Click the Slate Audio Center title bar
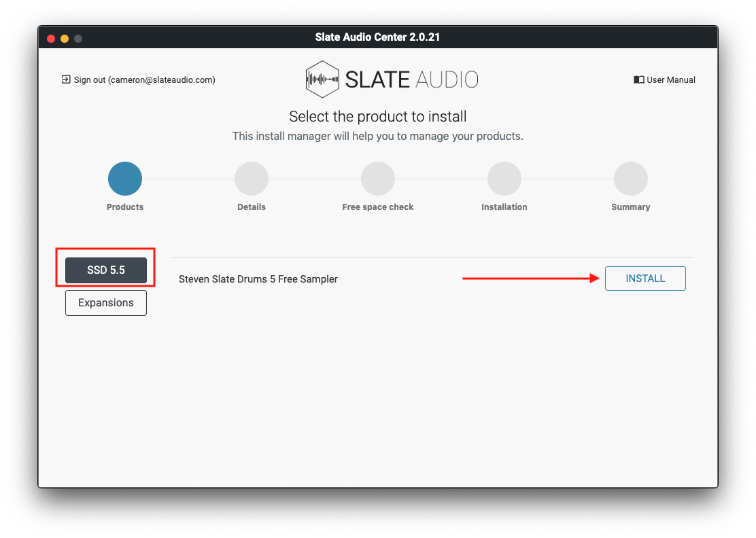756x538 pixels. [x=377, y=37]
